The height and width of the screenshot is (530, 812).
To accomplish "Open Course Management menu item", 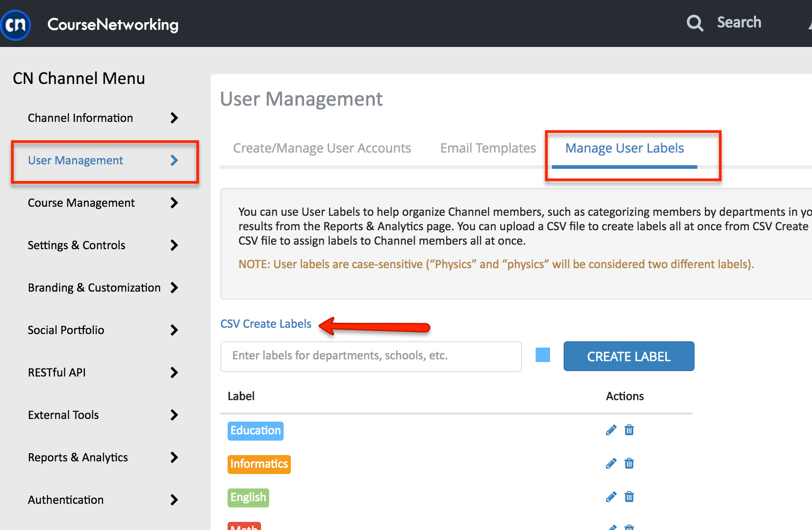I will click(x=81, y=203).
